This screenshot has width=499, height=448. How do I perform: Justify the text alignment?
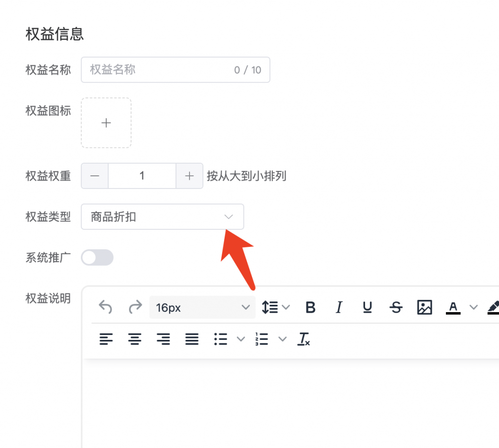(192, 339)
